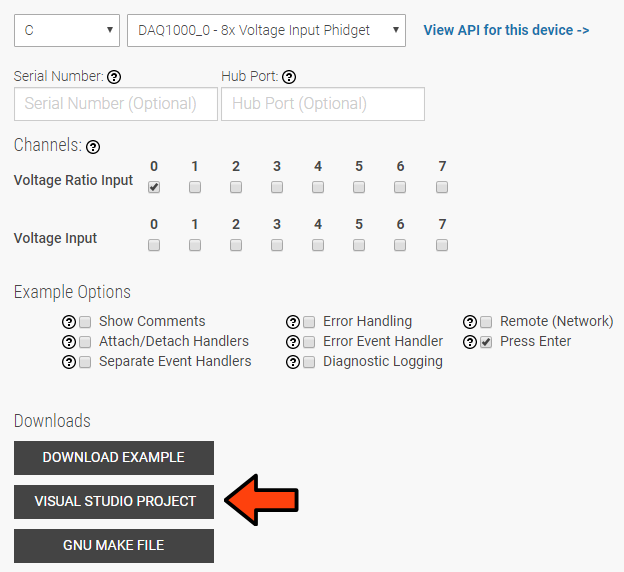Open the C language dropdown
The width and height of the screenshot is (624, 572).
(x=67, y=30)
